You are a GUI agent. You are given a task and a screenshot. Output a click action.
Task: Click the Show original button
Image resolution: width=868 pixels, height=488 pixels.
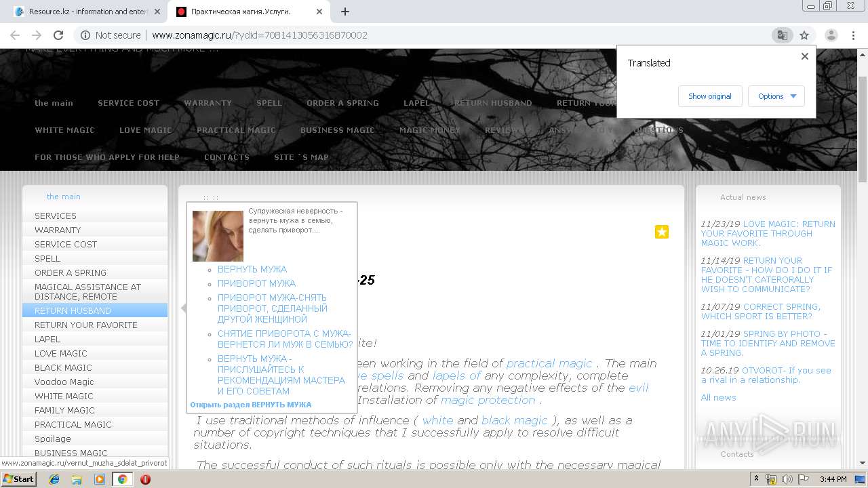(x=710, y=96)
